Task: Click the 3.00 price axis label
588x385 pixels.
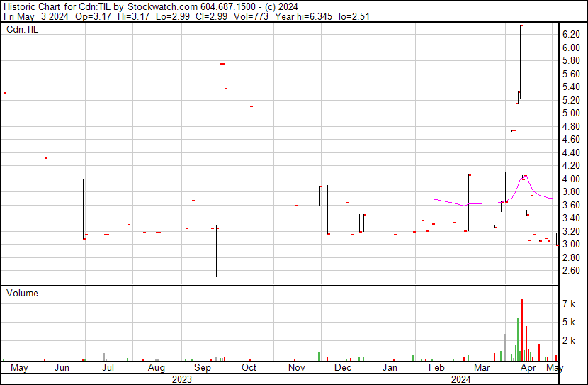Action: tap(571, 245)
